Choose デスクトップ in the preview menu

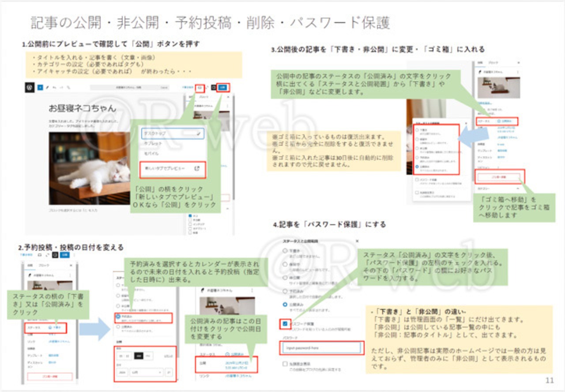pyautogui.click(x=173, y=133)
